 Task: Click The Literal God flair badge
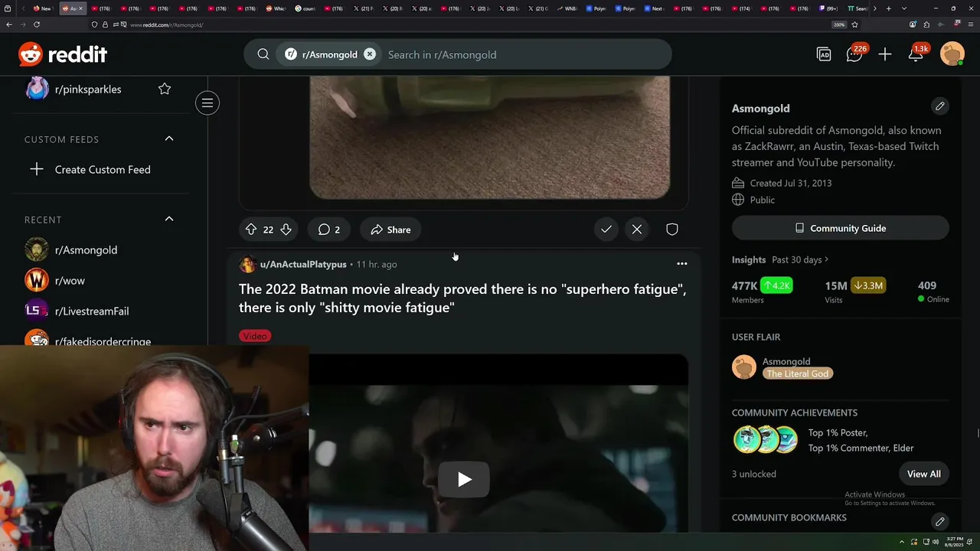tap(798, 373)
